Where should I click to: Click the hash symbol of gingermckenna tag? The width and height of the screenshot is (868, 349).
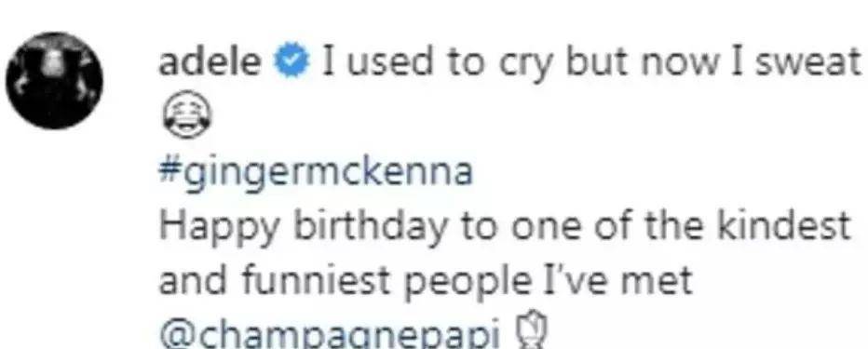[169, 171]
